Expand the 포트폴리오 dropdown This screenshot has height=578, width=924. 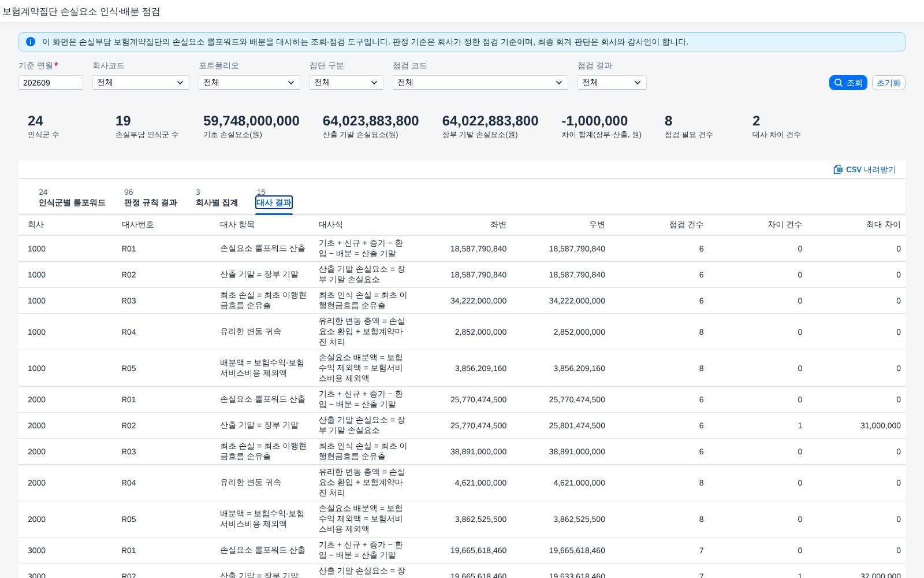(x=249, y=83)
